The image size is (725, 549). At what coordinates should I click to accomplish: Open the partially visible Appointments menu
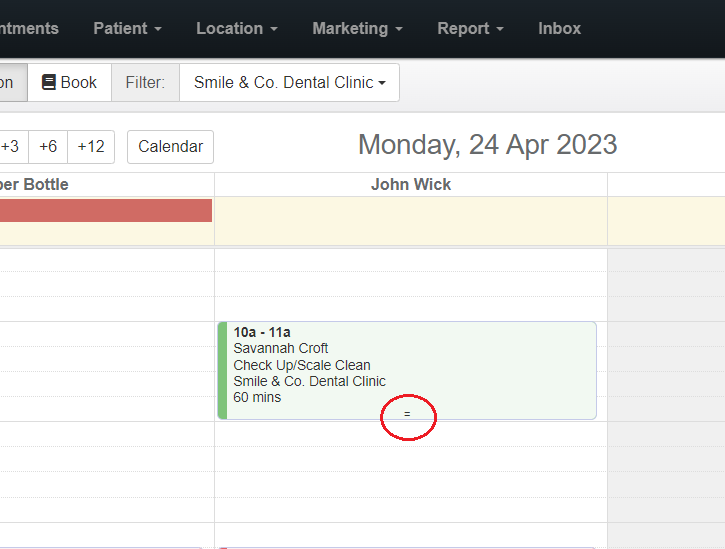(28, 28)
